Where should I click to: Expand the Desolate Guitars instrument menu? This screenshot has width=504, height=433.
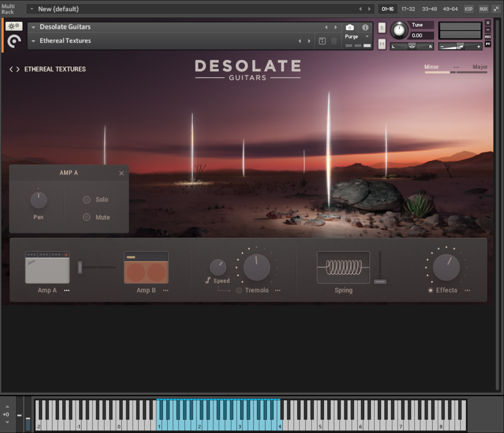[33, 27]
